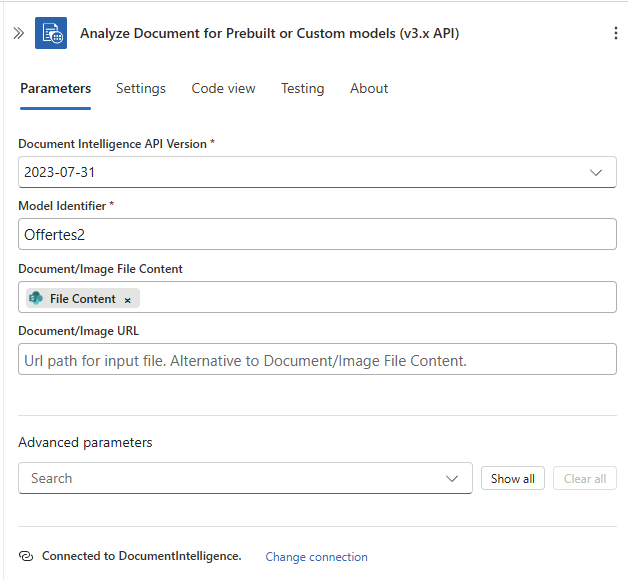Click the Change connection link
This screenshot has height=580, width=628.
316,557
